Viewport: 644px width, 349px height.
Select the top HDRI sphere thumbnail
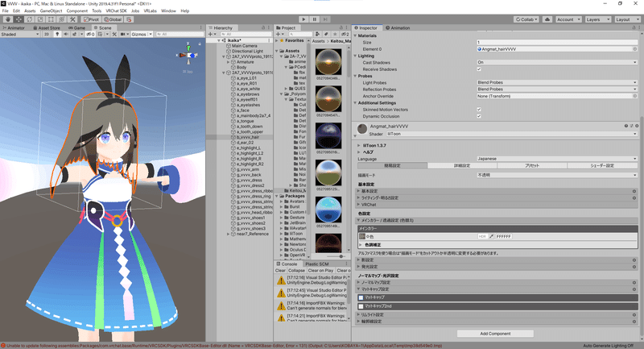pos(328,62)
